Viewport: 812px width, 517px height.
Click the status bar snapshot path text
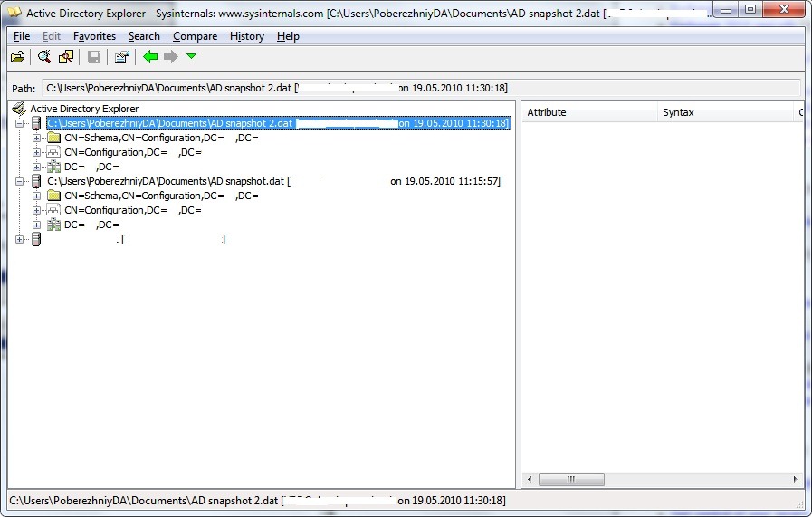tap(257, 501)
